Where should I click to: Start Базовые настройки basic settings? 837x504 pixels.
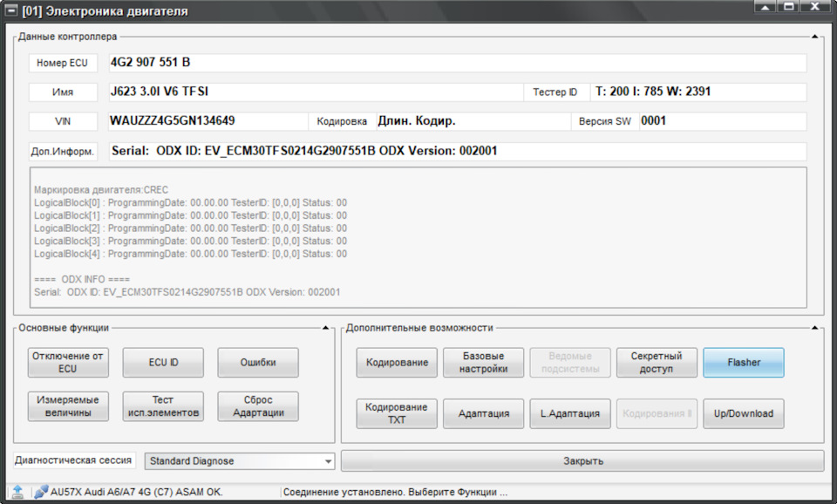click(x=482, y=362)
